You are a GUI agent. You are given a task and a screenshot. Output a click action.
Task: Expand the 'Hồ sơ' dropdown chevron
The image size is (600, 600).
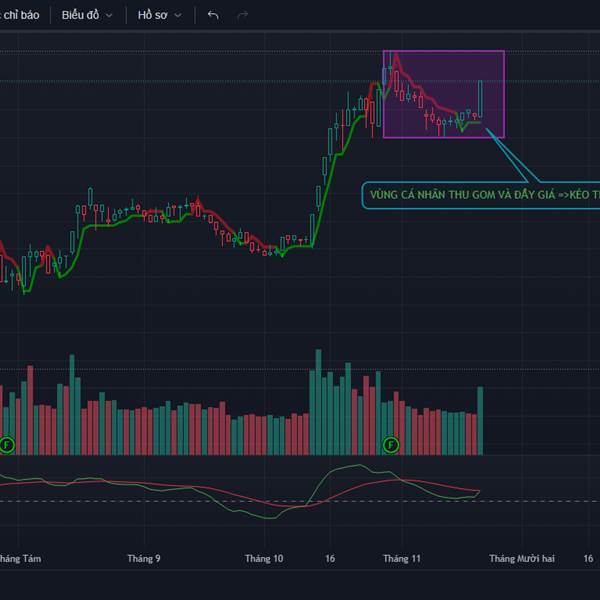[178, 16]
